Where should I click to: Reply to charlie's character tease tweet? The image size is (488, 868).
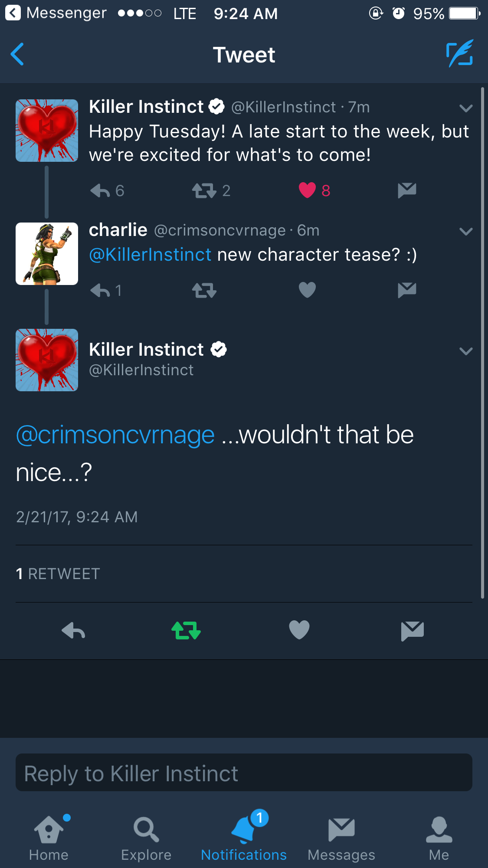pos(100,290)
